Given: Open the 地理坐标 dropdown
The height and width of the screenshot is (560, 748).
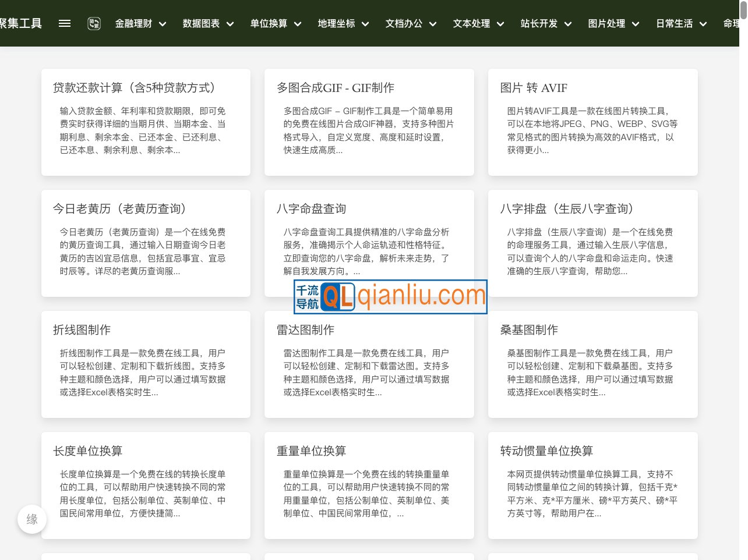Looking at the screenshot, I should [x=343, y=23].
